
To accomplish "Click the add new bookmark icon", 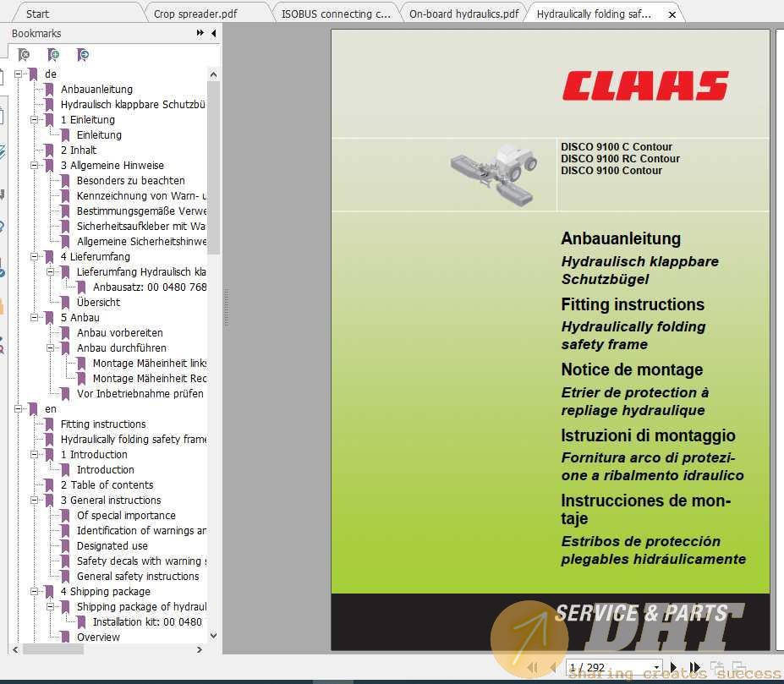I will point(53,54).
